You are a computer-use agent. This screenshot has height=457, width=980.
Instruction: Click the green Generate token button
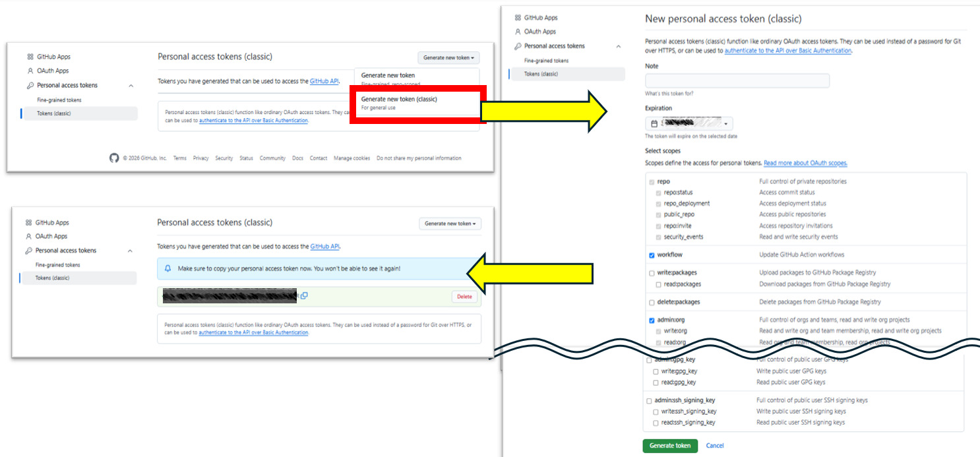pyautogui.click(x=670, y=446)
